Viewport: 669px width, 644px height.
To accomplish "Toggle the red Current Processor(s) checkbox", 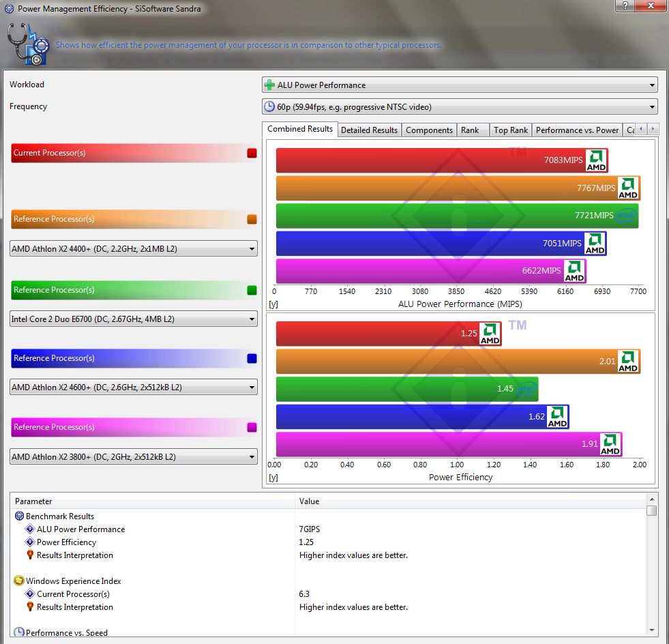I will [x=252, y=153].
